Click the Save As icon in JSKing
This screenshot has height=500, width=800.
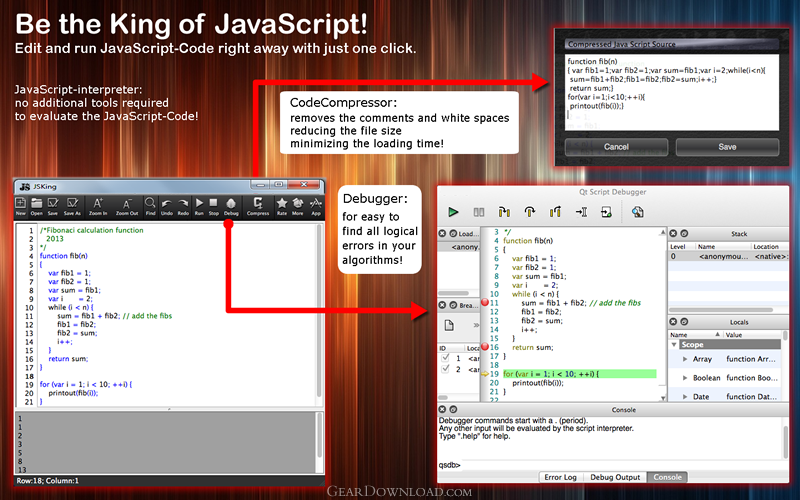(x=72, y=206)
